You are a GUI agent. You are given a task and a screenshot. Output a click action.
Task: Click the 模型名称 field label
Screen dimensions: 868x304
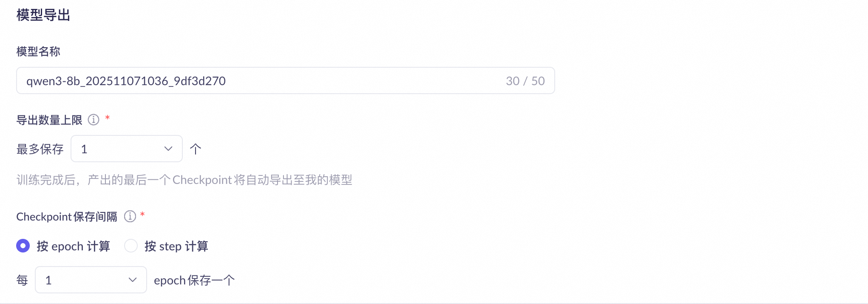pos(38,52)
